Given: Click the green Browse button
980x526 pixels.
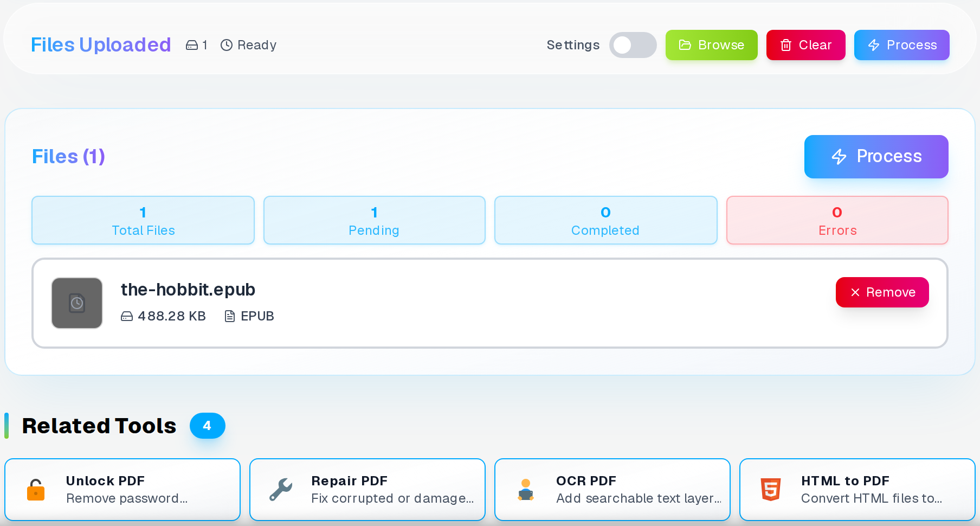Looking at the screenshot, I should (x=711, y=45).
